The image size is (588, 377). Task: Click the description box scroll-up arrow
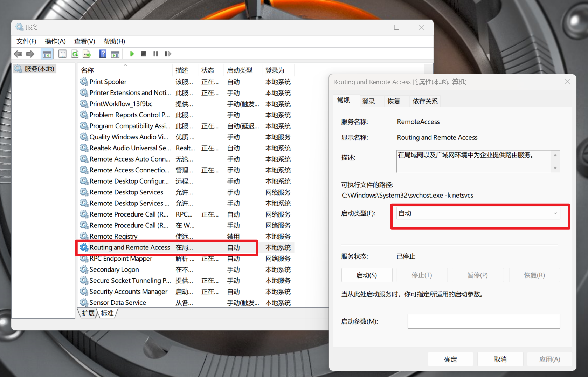[555, 155]
